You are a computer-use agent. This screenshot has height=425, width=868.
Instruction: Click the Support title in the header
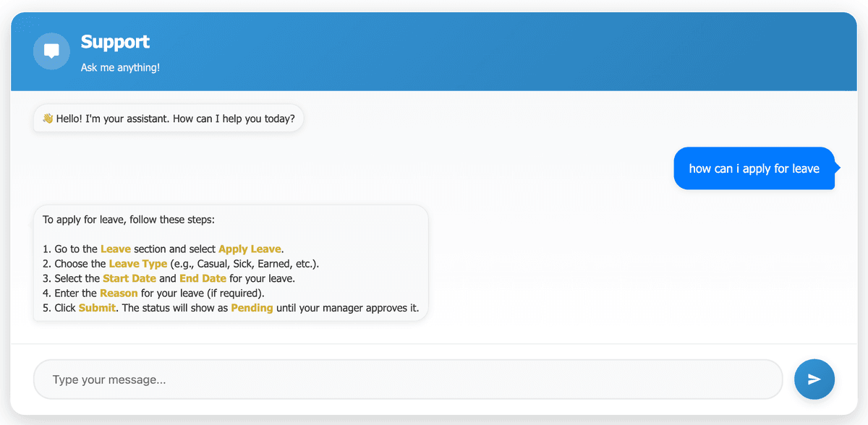tap(115, 41)
